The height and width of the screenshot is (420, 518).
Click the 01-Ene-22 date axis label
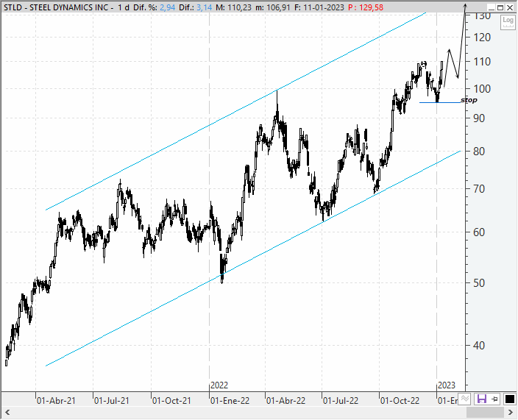click(x=230, y=401)
